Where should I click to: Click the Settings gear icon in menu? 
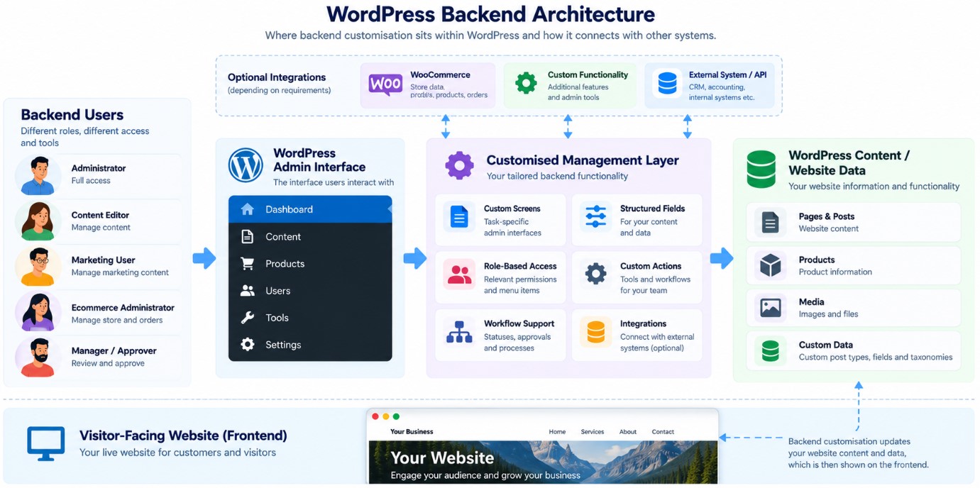247,344
